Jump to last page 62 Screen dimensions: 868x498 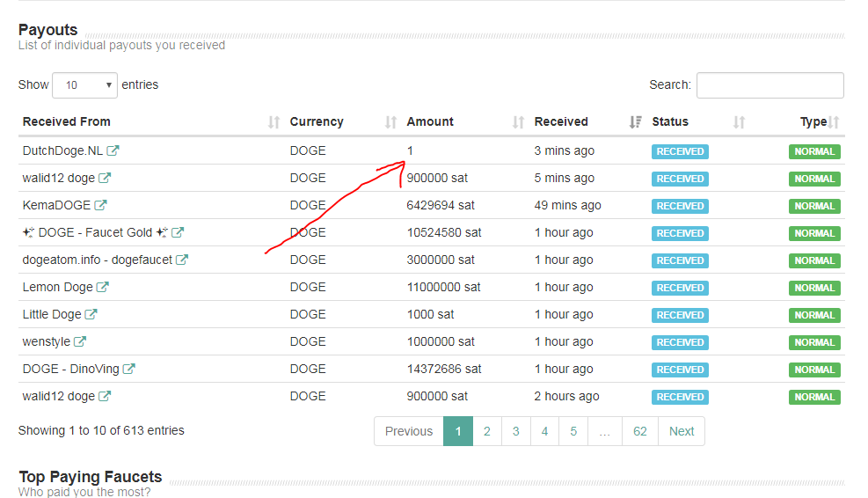coord(639,431)
